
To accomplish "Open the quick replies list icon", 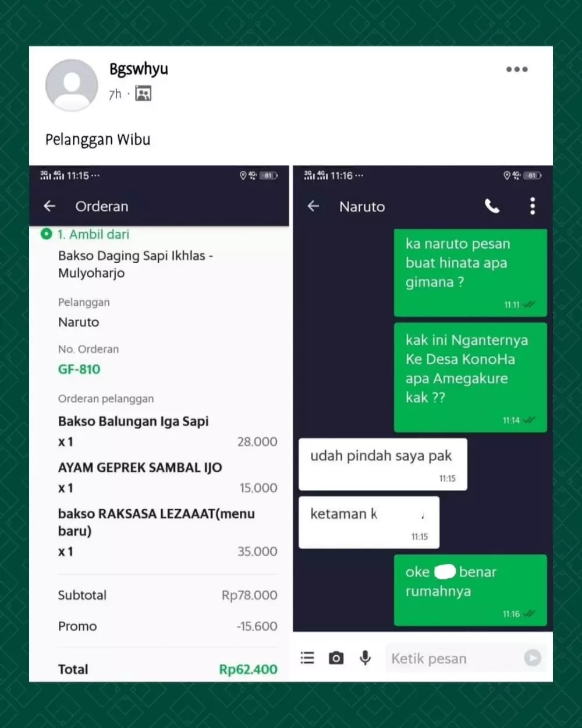I will pyautogui.click(x=307, y=658).
